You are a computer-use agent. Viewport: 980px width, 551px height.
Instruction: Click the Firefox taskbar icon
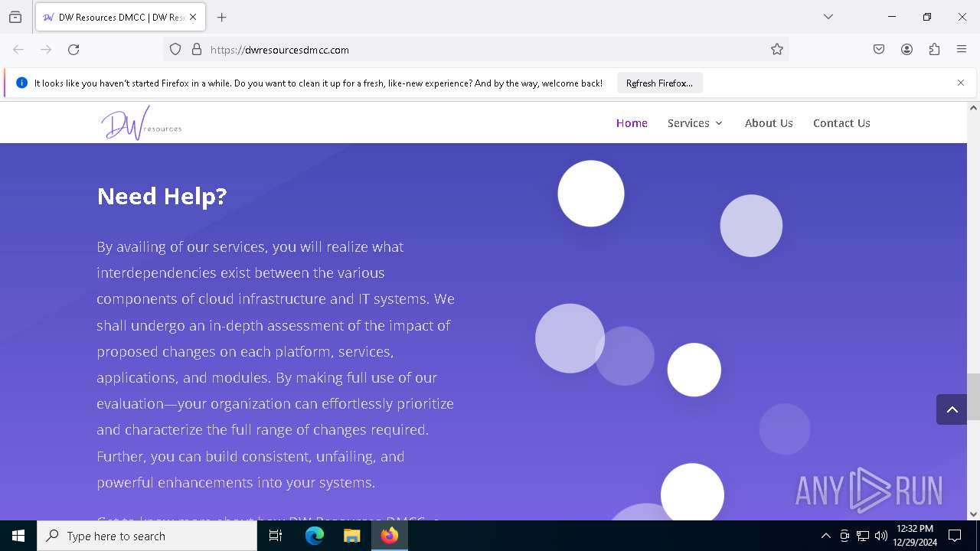(389, 536)
